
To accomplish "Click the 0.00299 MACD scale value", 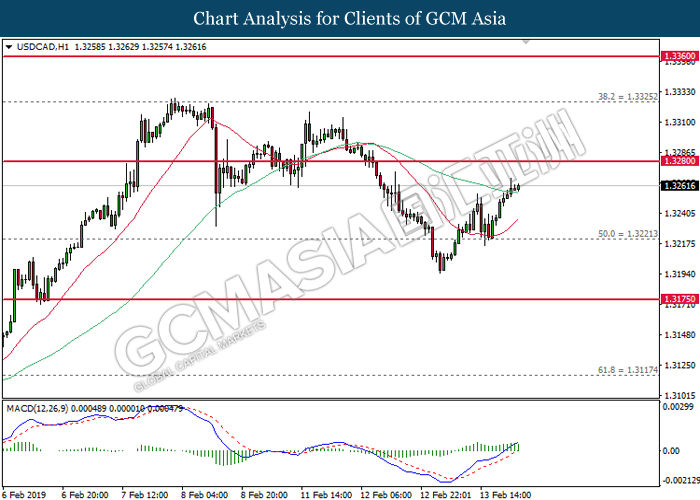I will point(678,407).
